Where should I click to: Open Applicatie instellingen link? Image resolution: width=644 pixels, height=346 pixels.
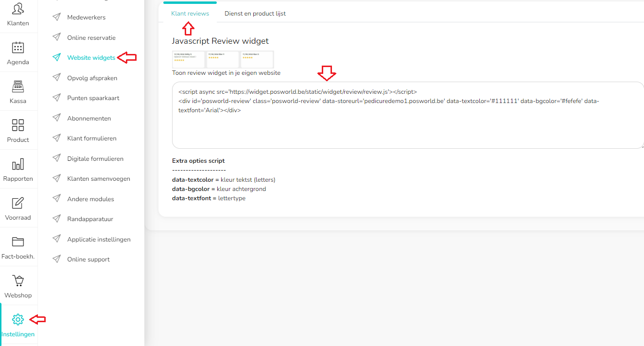[x=99, y=239]
